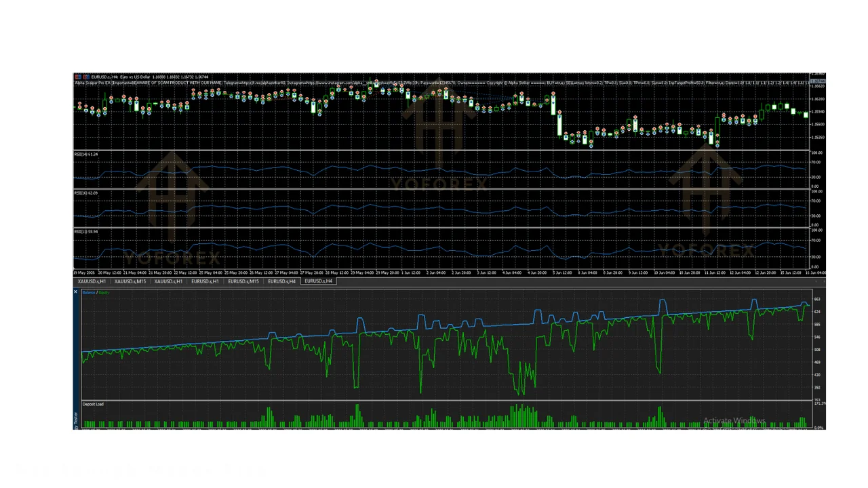Click the second small icon before EURUSD.s,H4 title

(x=86, y=77)
